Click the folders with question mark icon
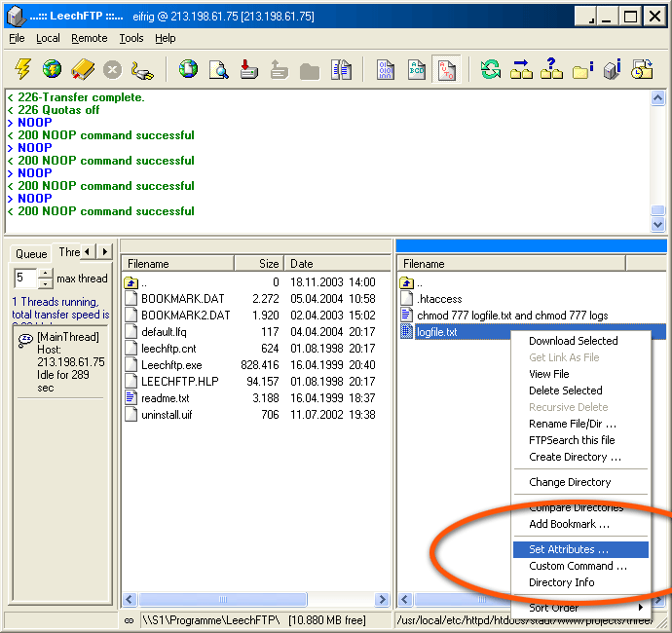672x633 pixels. tap(551, 68)
